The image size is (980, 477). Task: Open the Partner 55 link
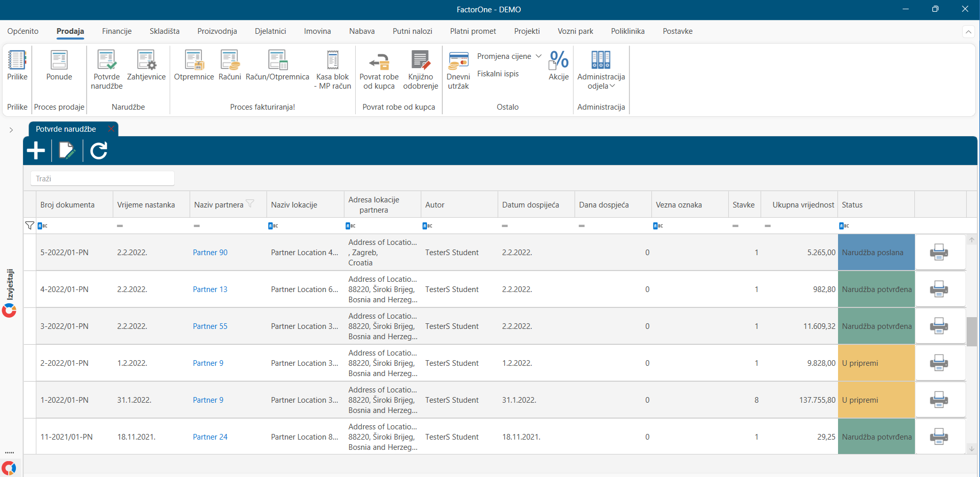point(210,326)
